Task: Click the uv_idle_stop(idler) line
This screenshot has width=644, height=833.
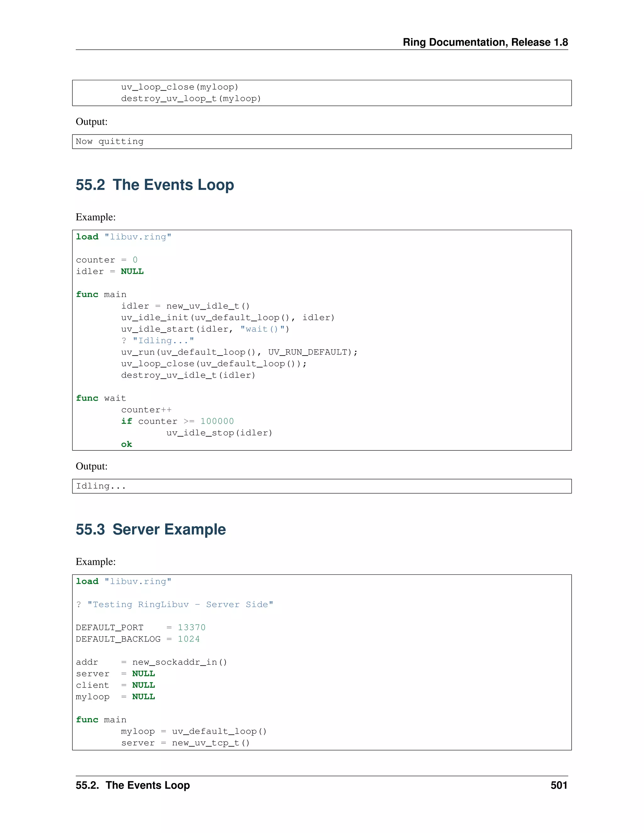Action: tap(219, 433)
